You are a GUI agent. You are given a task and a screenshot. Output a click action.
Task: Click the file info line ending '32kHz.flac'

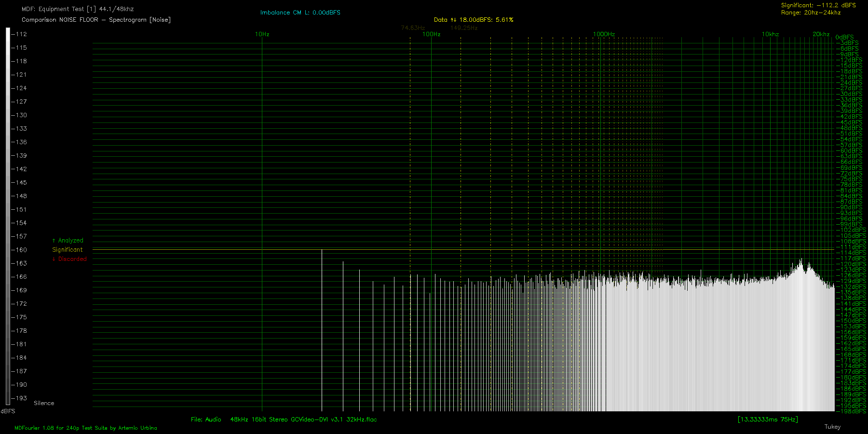pos(284,420)
